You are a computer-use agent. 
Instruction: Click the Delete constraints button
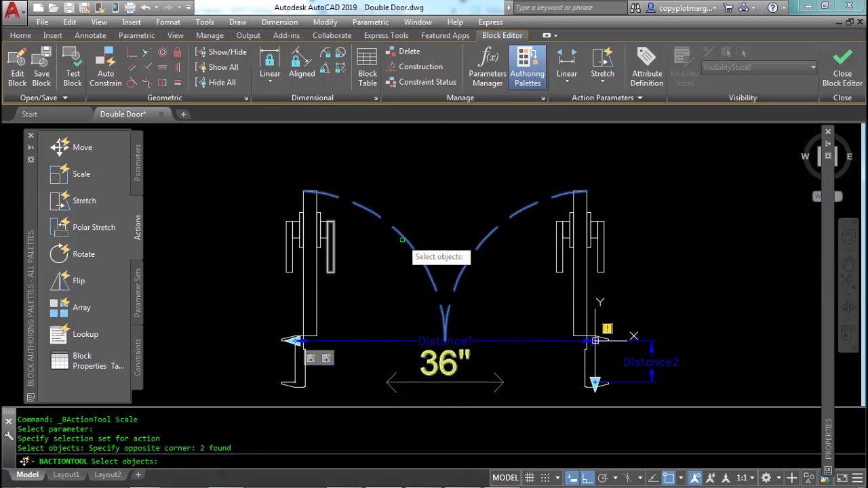tap(403, 52)
